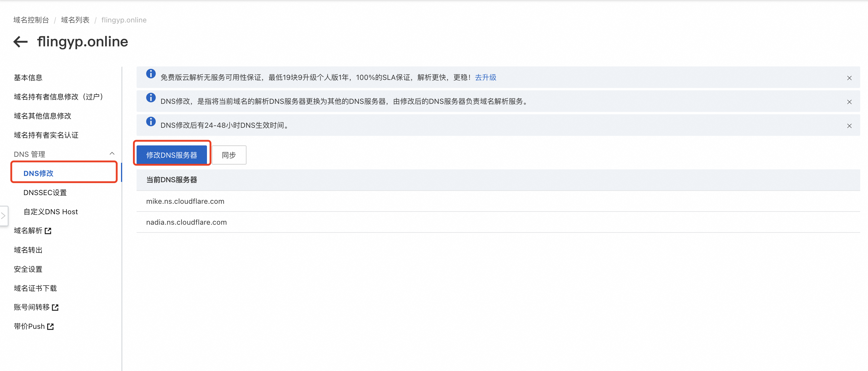Click 修改DNS服务器 button

click(x=172, y=155)
